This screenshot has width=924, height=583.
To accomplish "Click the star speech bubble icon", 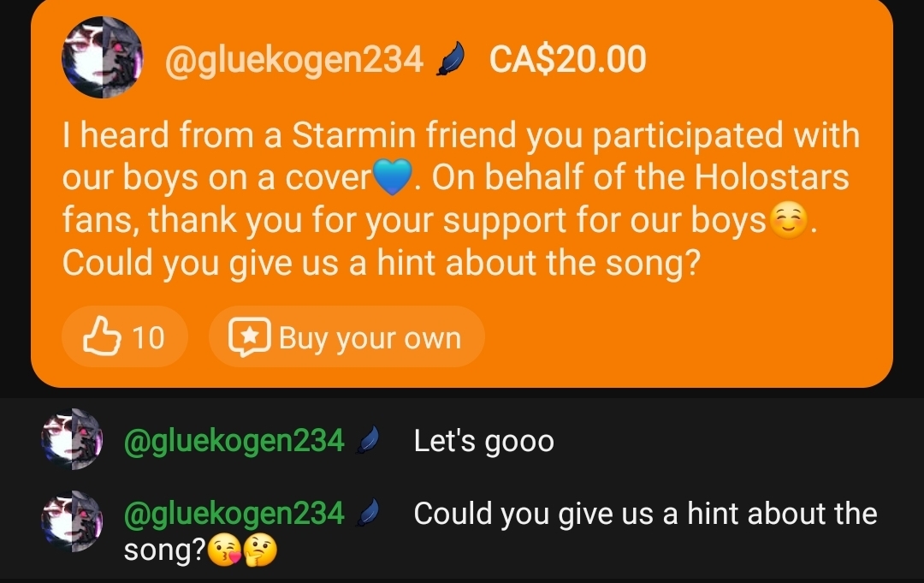I will tap(250, 337).
